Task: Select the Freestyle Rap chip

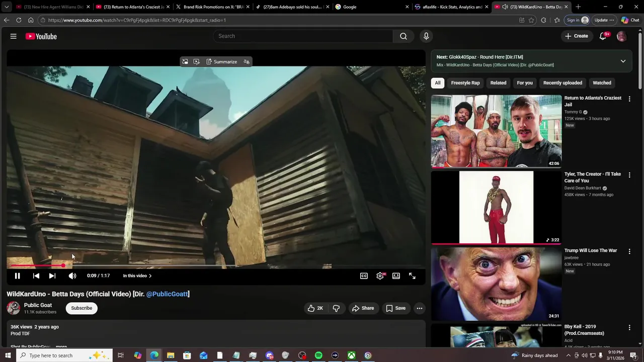Action: tap(465, 83)
